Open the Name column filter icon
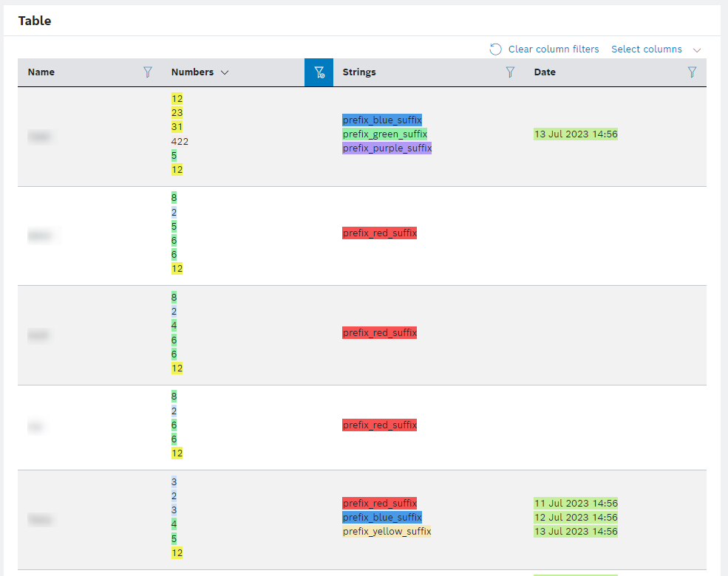This screenshot has width=728, height=576. pos(148,72)
